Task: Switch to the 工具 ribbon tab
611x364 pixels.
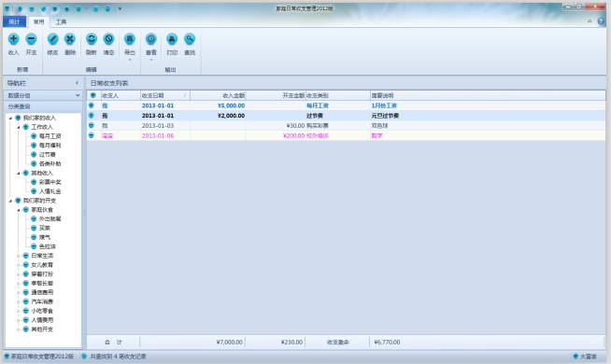Action: click(61, 21)
